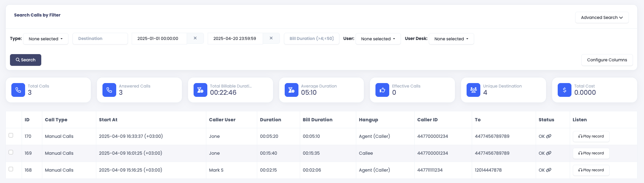Open Configure Columns
Image resolution: width=644 pixels, height=183 pixels.
(607, 60)
